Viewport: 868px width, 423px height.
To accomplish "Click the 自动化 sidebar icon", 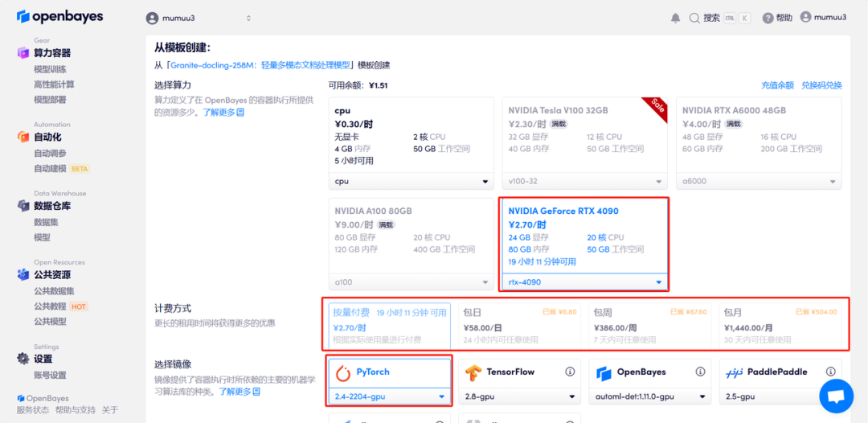I will [23, 137].
